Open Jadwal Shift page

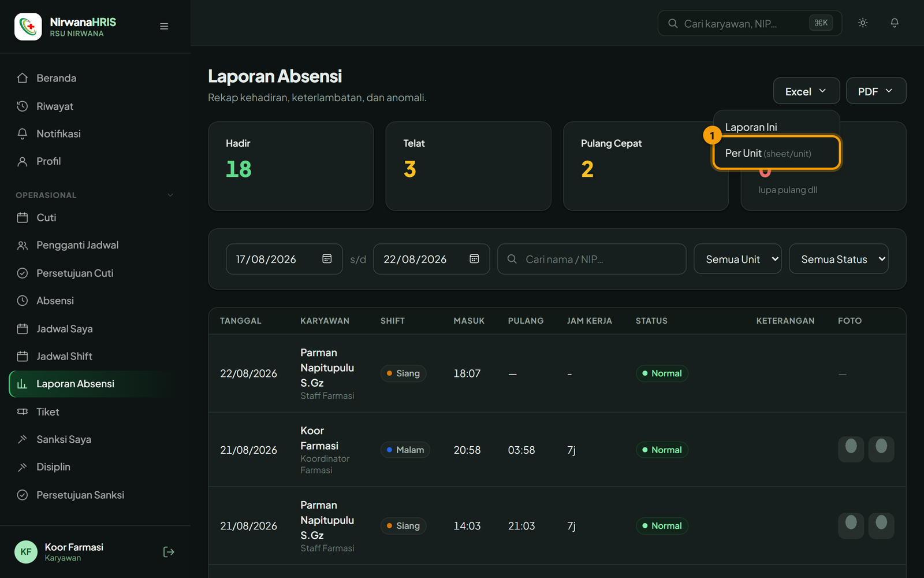[95, 357]
